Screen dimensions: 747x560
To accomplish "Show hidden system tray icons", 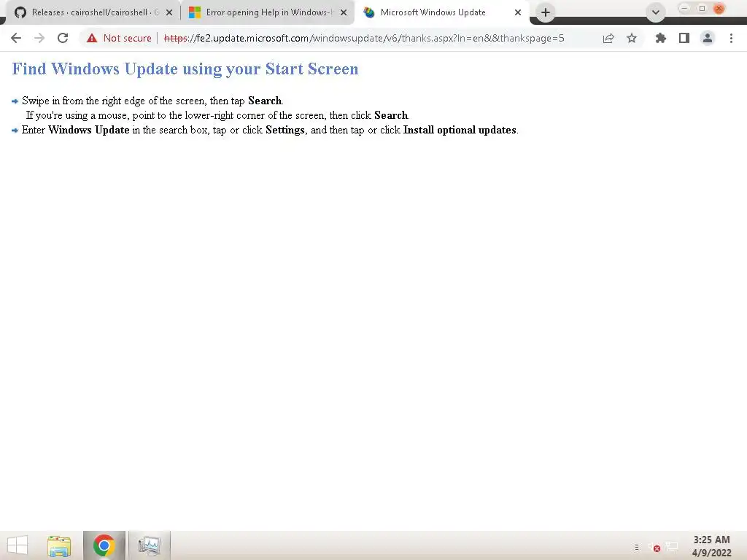I will [636, 548].
